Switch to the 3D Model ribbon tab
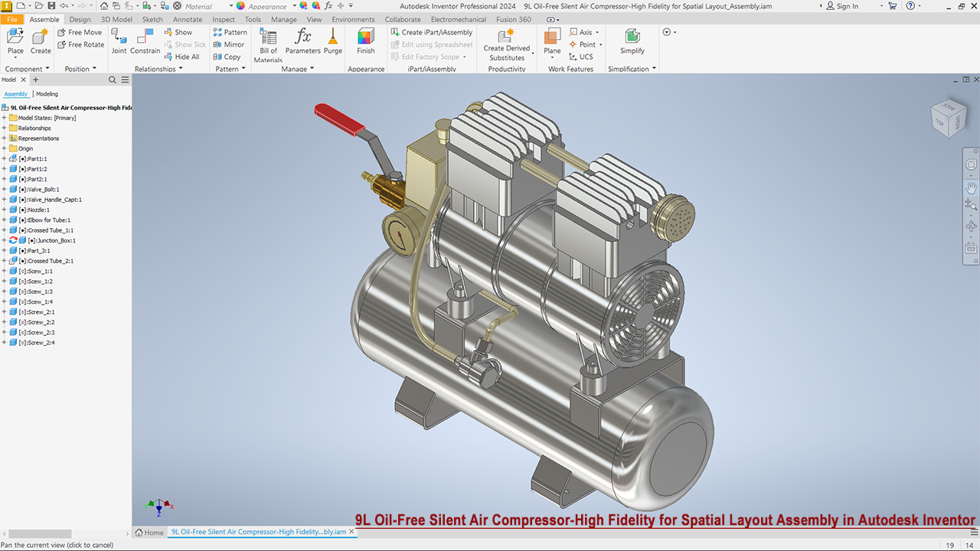The width and height of the screenshot is (980, 551). coord(116,19)
